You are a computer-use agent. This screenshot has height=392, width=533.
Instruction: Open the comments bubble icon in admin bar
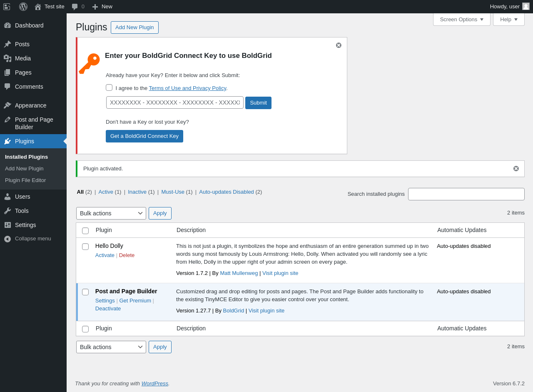click(x=75, y=7)
